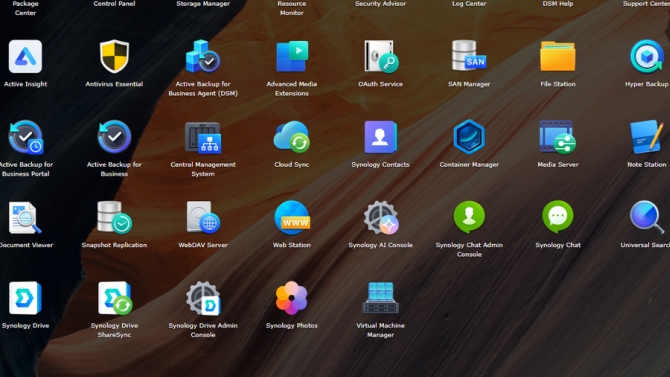The width and height of the screenshot is (670, 377).
Task: Open Synology Contacts
Action: [380, 137]
